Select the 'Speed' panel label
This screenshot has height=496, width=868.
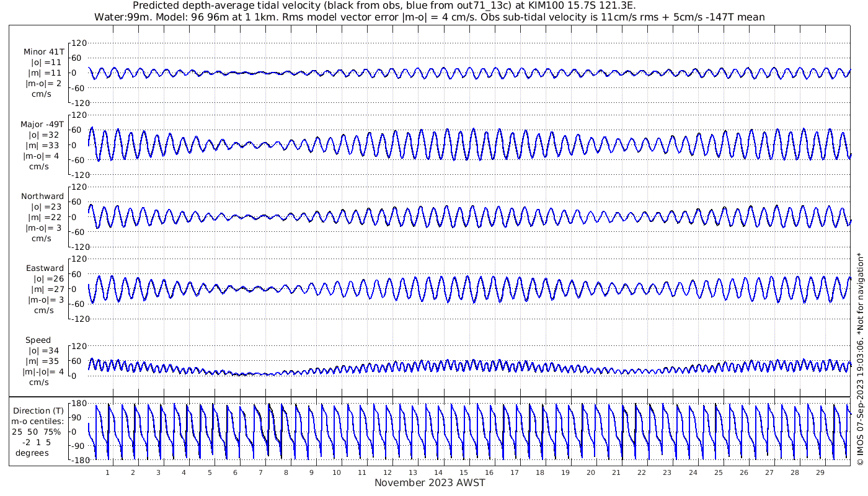38,340
